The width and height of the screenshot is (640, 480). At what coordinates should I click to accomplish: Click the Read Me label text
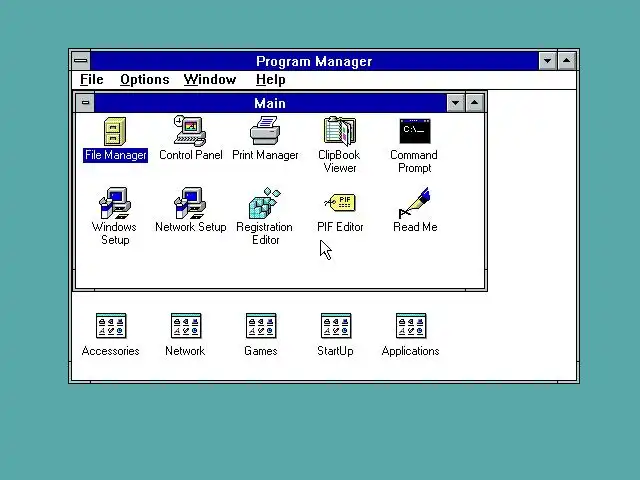[x=416, y=227]
